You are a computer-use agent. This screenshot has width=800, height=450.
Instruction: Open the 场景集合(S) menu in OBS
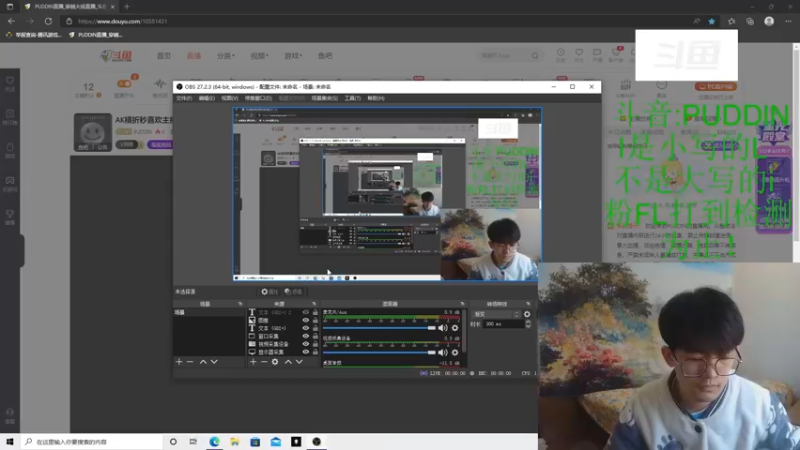pos(324,98)
